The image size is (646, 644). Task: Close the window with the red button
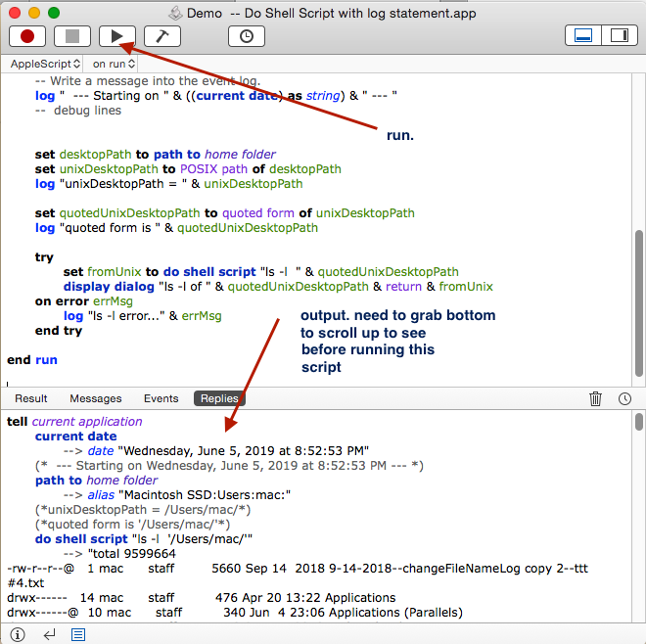coord(15,13)
